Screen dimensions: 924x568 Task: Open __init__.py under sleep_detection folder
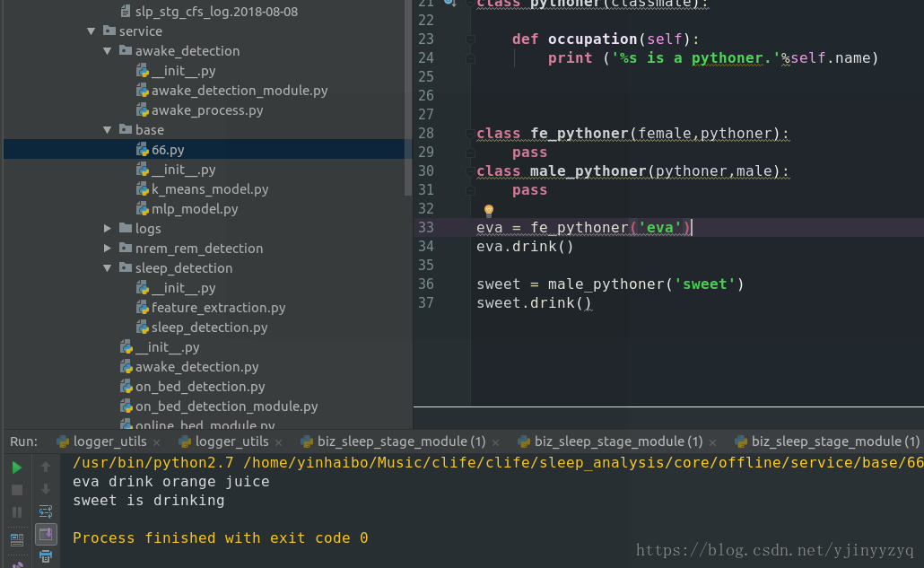[183, 288]
